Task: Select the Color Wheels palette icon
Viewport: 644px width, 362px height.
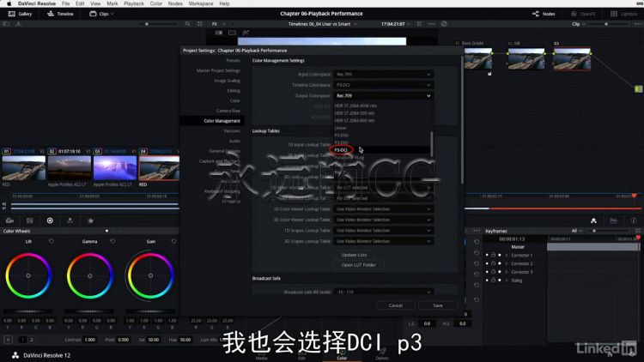Action: [x=50, y=220]
